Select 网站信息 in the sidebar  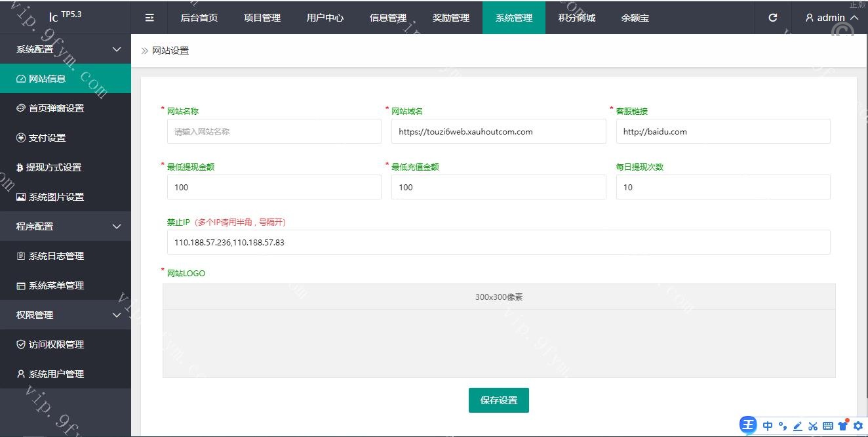47,79
